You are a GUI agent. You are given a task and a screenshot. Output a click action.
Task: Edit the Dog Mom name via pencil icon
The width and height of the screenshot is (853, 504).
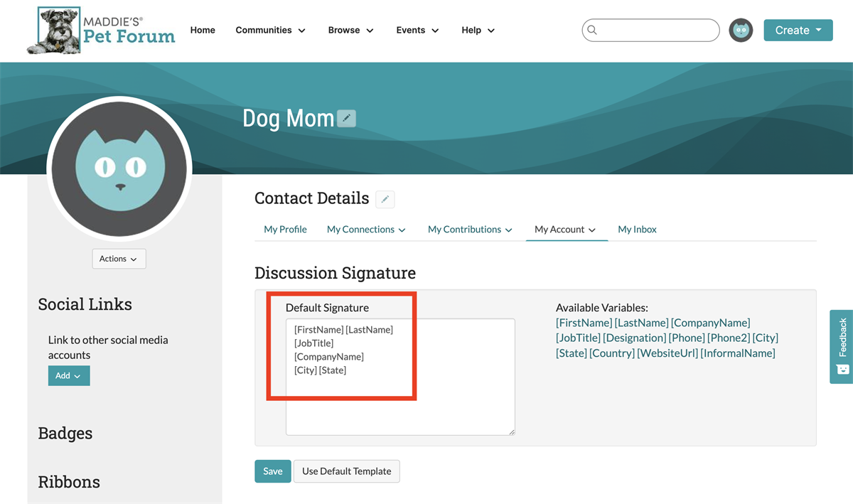tap(346, 118)
